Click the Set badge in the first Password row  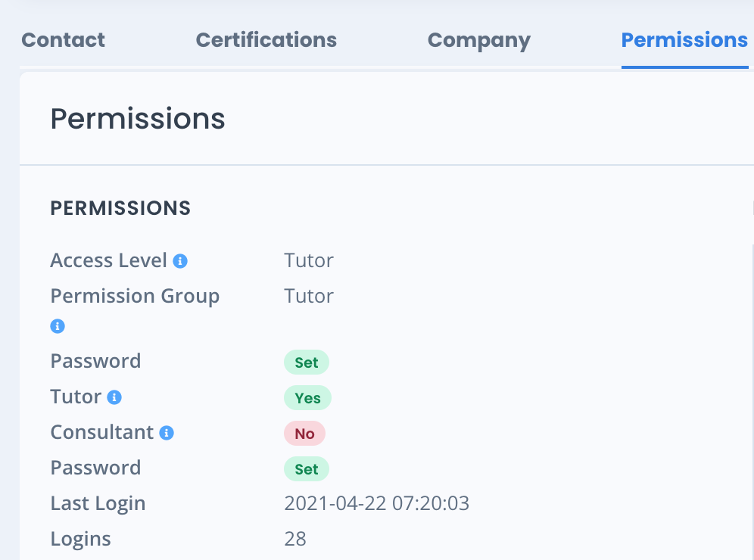[x=307, y=362]
